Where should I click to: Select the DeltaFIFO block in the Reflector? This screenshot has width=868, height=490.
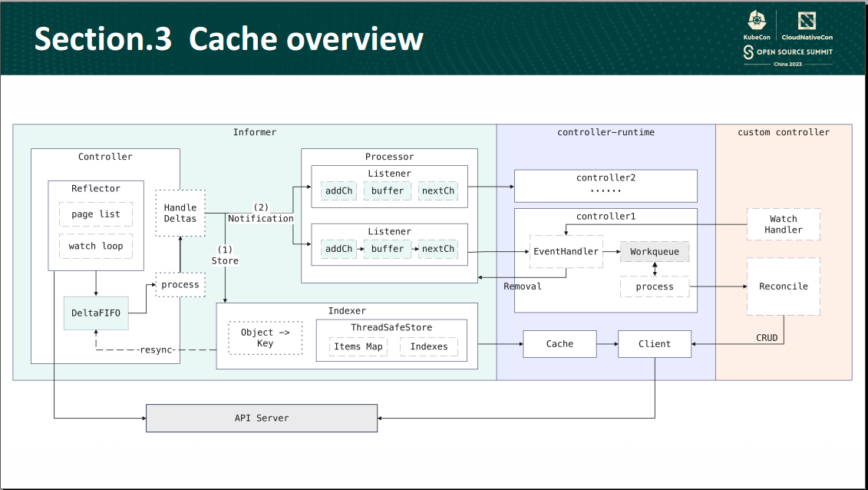click(95, 313)
